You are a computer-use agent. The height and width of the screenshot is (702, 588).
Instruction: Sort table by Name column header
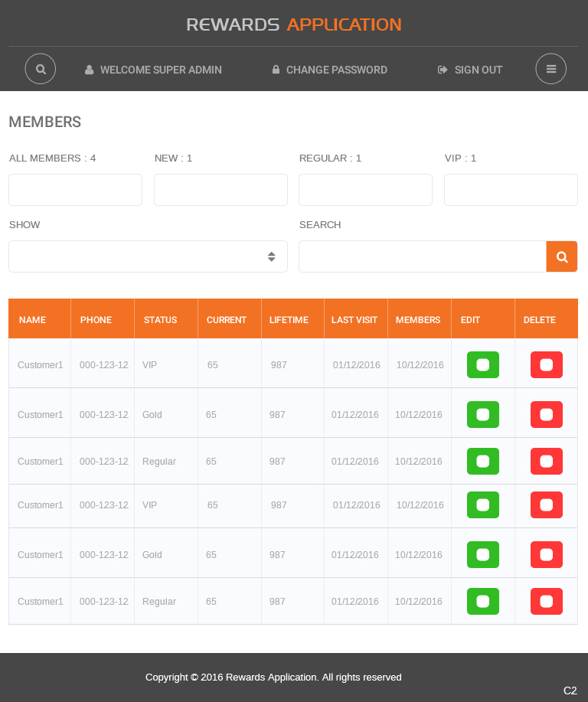(x=33, y=320)
